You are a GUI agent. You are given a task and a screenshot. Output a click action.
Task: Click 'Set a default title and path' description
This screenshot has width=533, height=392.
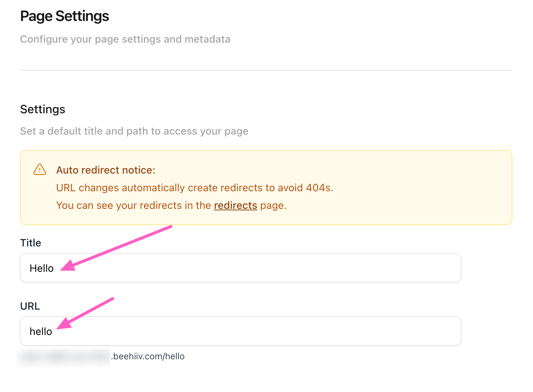134,131
